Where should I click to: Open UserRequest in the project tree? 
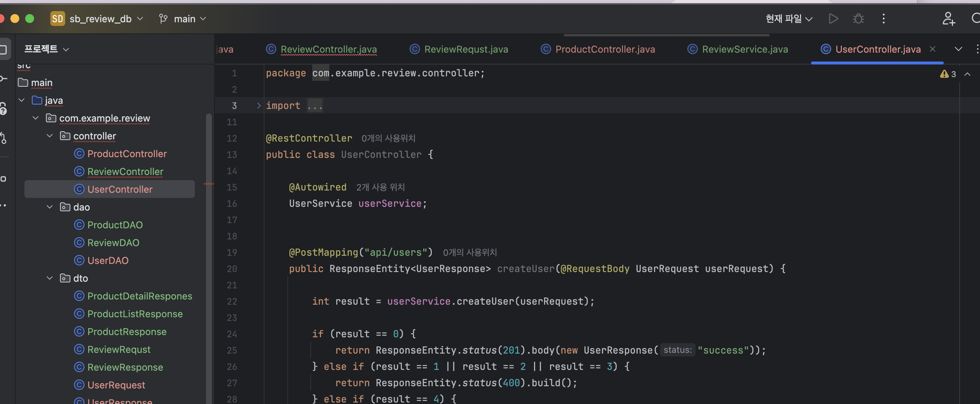click(x=116, y=385)
